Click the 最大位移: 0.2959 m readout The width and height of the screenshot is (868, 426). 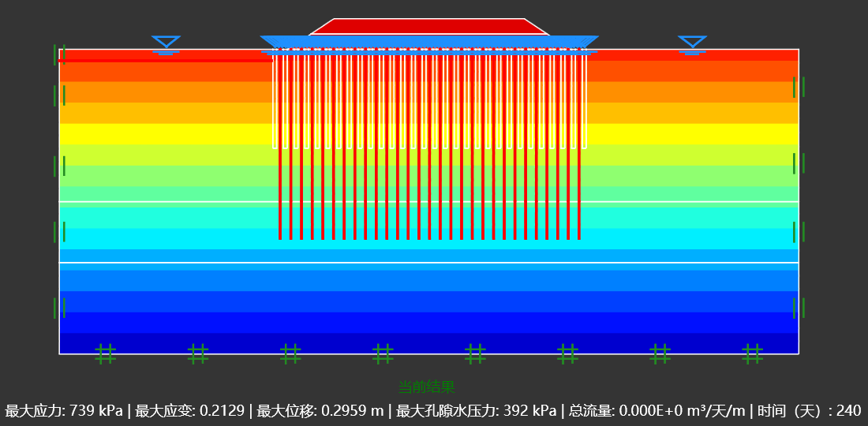[320, 411]
